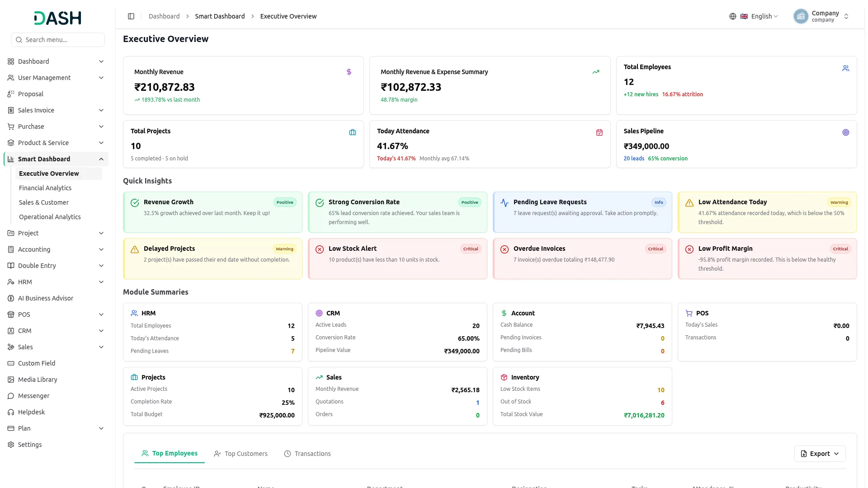Click the error icon on Overdue Invoices
The width and height of the screenshot is (868, 488).
505,249
